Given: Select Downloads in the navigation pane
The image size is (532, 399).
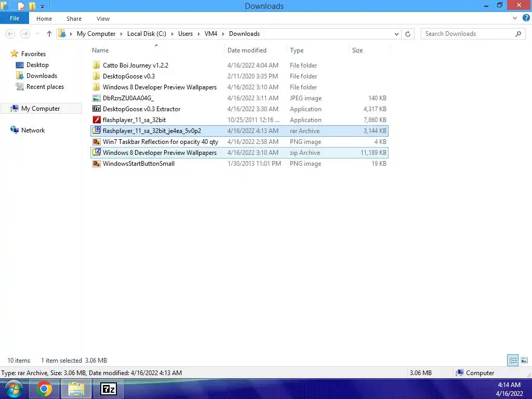Looking at the screenshot, I should click(x=42, y=76).
